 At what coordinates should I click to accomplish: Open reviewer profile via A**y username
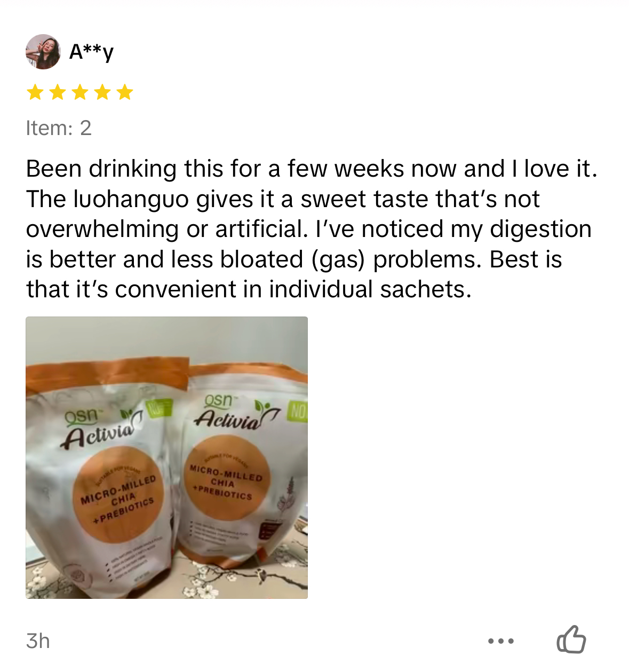click(x=91, y=52)
